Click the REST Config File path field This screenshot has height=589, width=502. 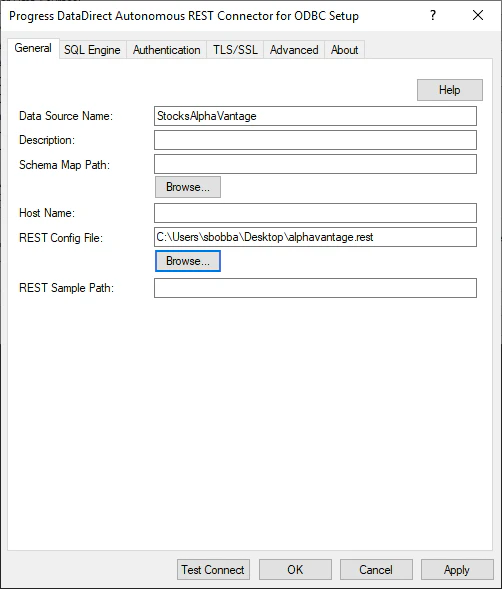coord(315,237)
